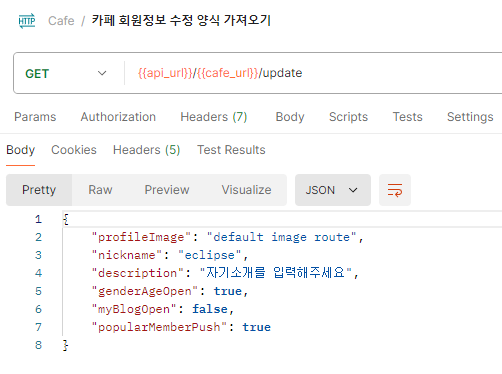Click the false value of myBlogOpen
Screen dimensions: 502x374
[210, 309]
